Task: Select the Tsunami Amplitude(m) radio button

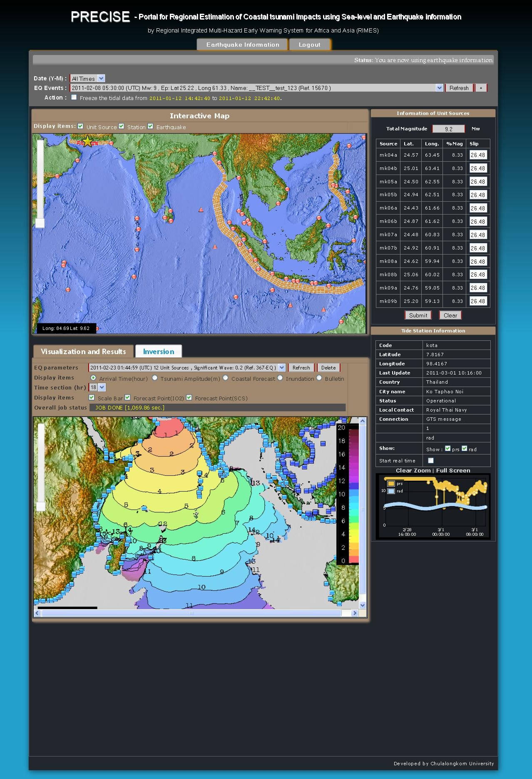Action: click(155, 378)
